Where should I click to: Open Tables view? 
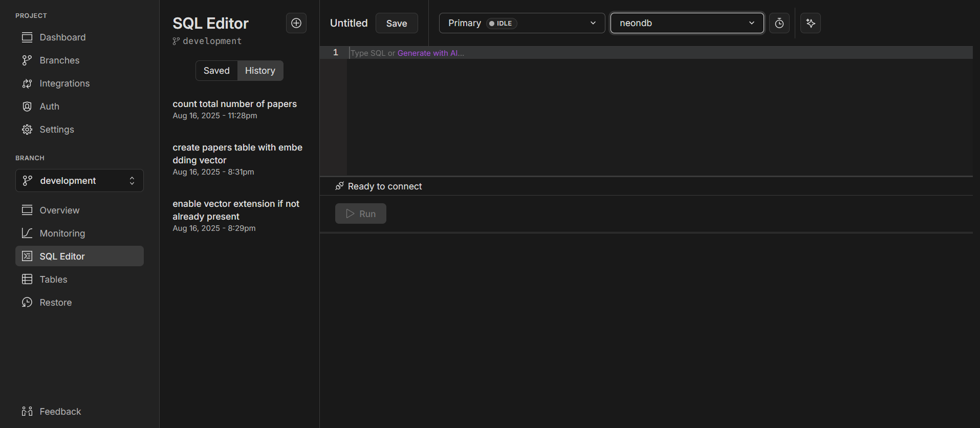click(79, 280)
